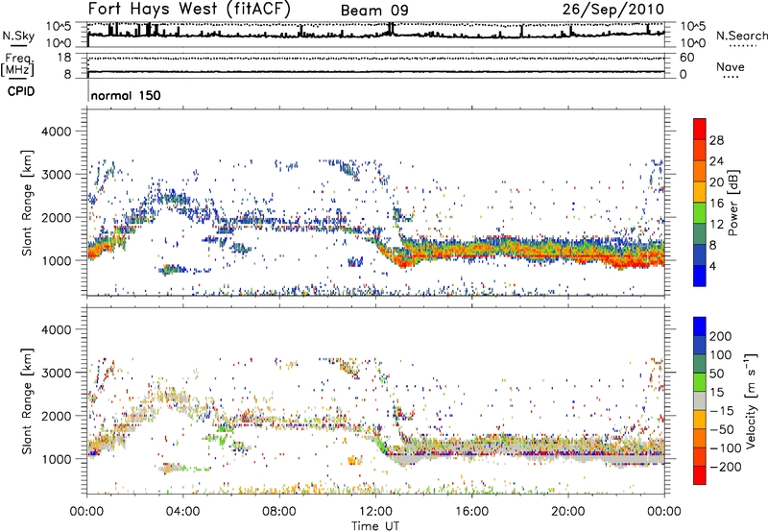
Task: Click the "28" label on Power colorbar
Action: pos(716,140)
